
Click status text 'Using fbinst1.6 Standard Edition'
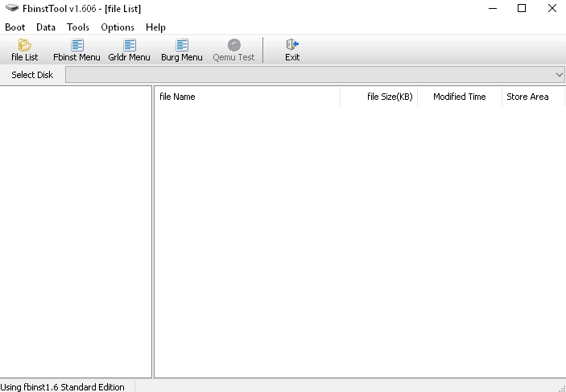[63, 387]
